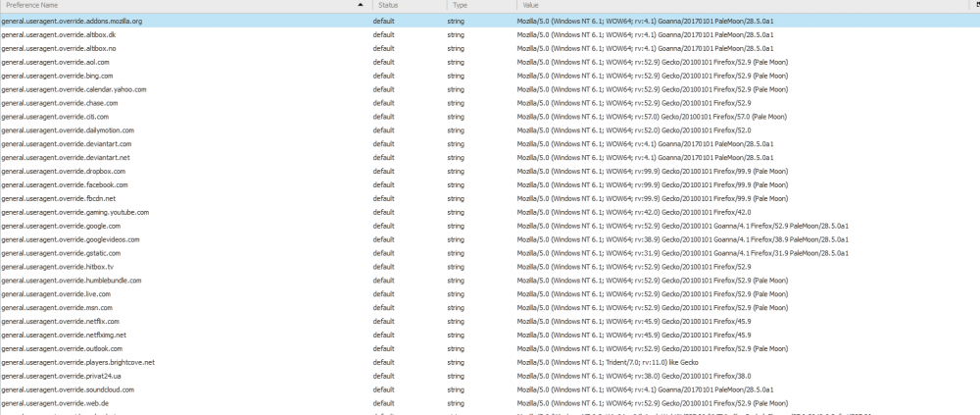
Task: Open the column picker icon
Action: click(x=971, y=6)
